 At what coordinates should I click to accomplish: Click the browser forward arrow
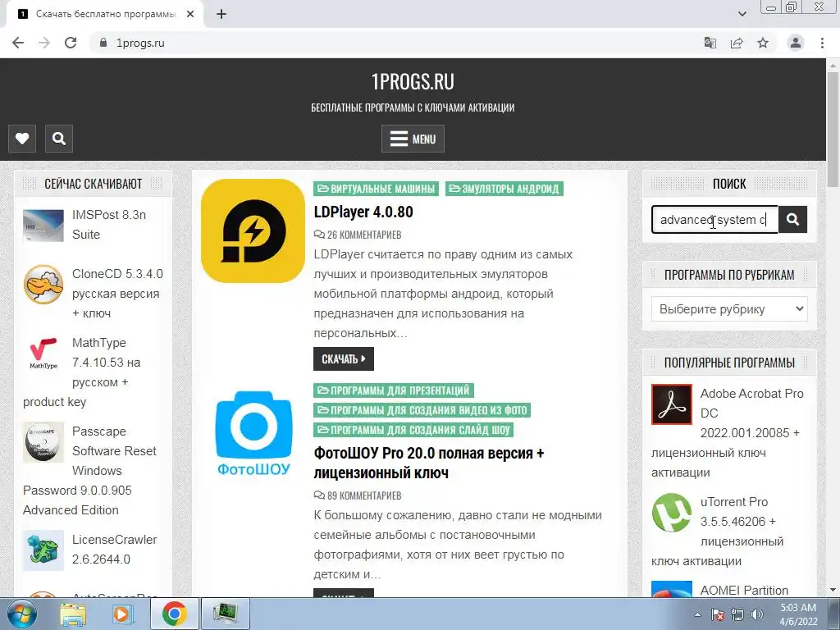pyautogui.click(x=44, y=43)
